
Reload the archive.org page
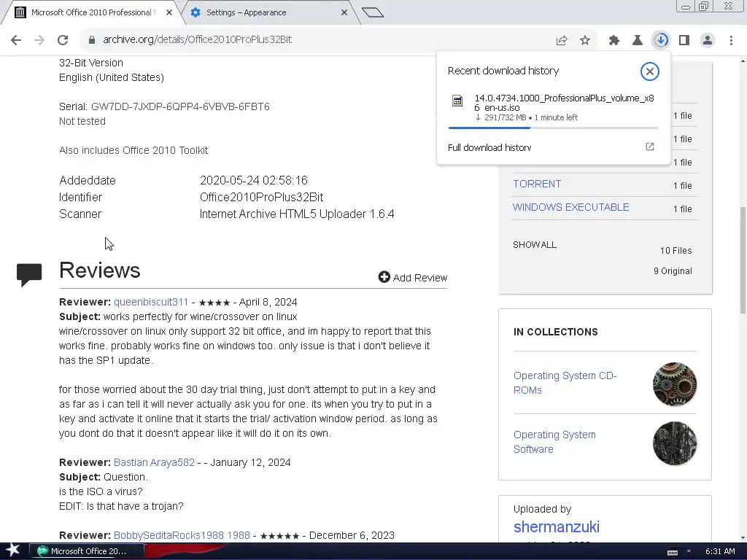[x=63, y=40]
